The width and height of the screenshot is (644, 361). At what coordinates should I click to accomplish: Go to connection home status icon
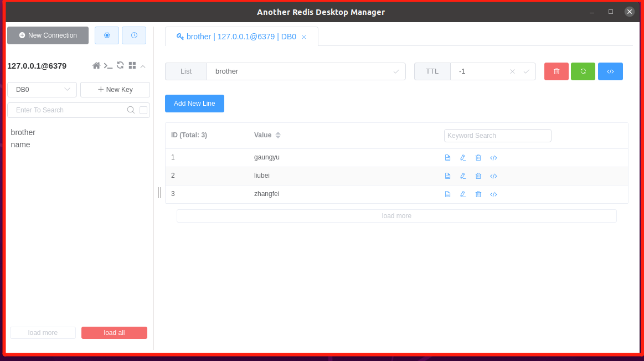[96, 66]
